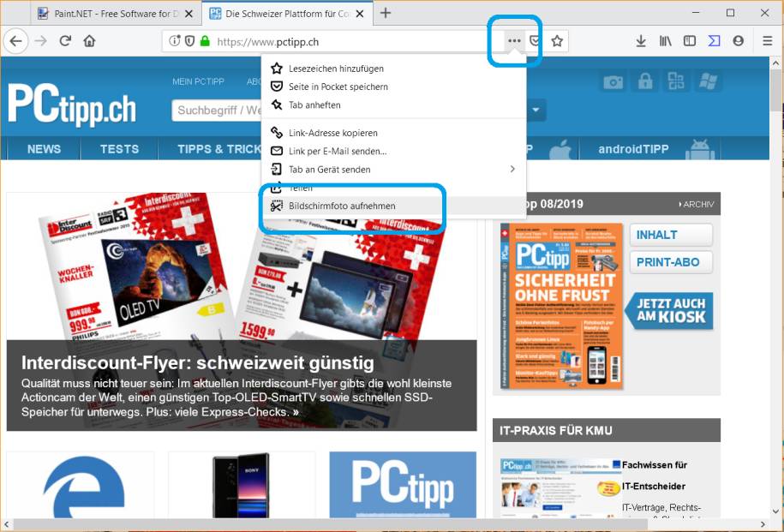Open the Firefox hamburger menu

pos(768,41)
